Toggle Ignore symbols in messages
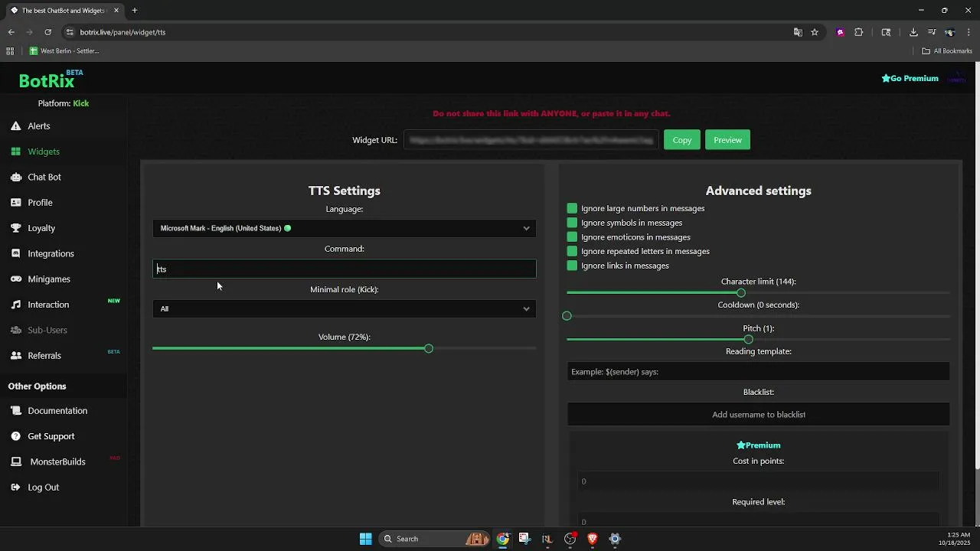980x551 pixels. pos(572,223)
